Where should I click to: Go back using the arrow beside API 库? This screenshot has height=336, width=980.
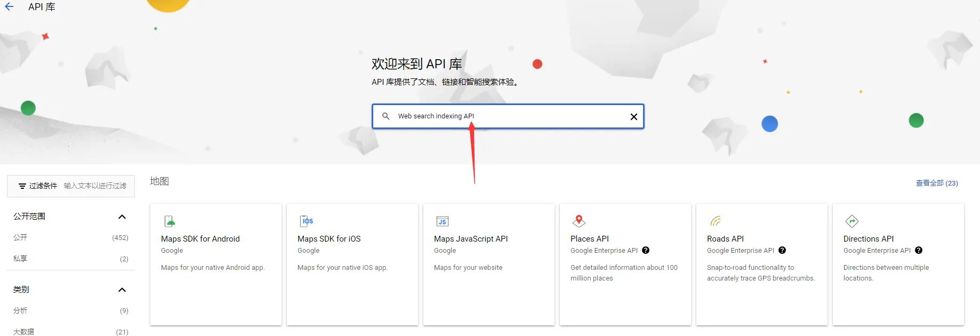click(9, 7)
